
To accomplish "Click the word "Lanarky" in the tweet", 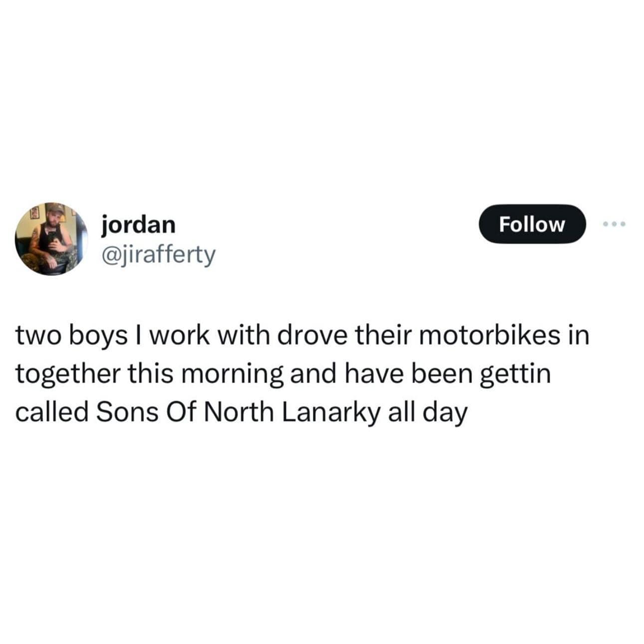I will [x=331, y=413].
